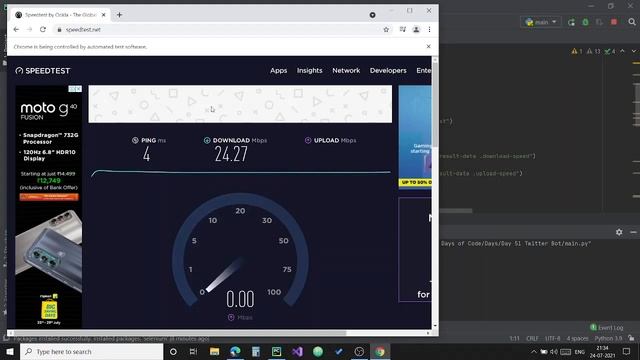Click the green Debug bug icon in PyCharm
This screenshot has height=360, width=640.
tap(585, 22)
